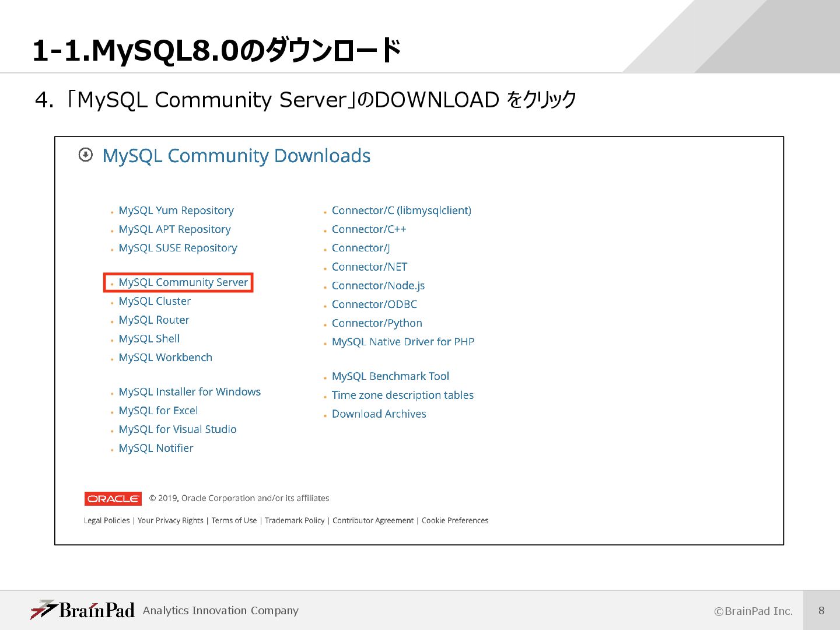Click the Oracle copyright 2019 text
This screenshot has width=840, height=630.
click(239, 498)
